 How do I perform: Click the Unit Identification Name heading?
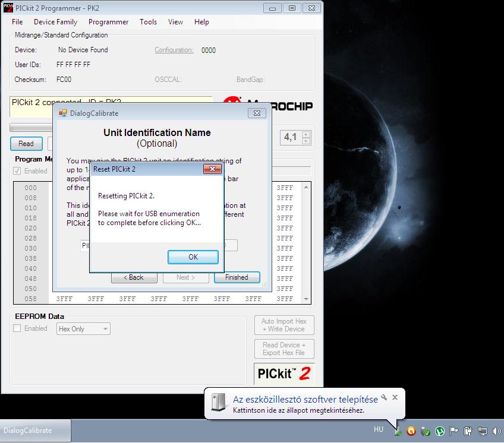coord(157,132)
